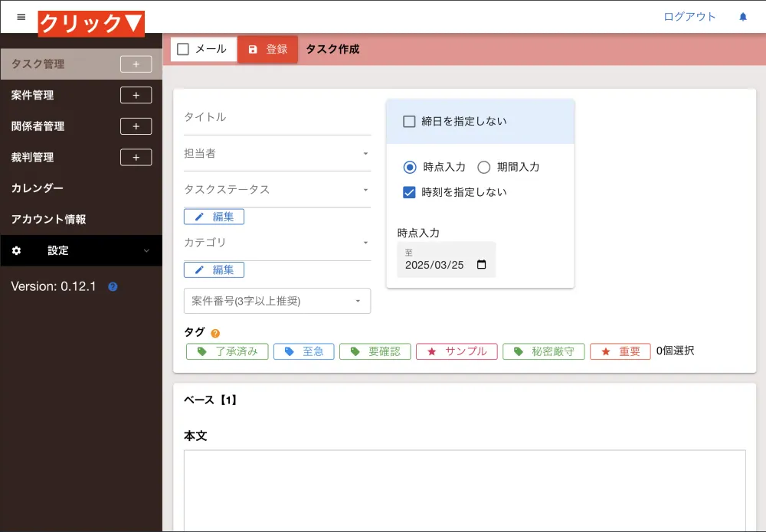Open help via question mark next to Version 0.12.1
The height and width of the screenshot is (532, 766).
[x=113, y=286]
